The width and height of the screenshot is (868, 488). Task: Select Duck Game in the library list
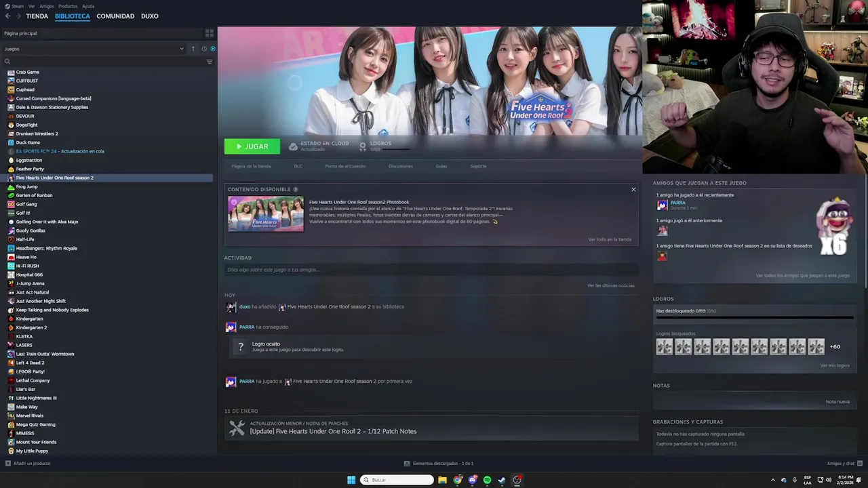coord(28,142)
